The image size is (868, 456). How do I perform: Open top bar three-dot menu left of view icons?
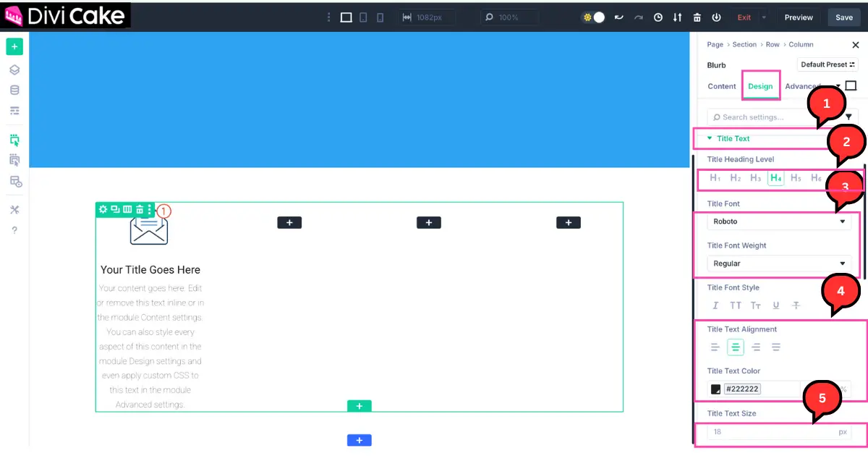[328, 17]
